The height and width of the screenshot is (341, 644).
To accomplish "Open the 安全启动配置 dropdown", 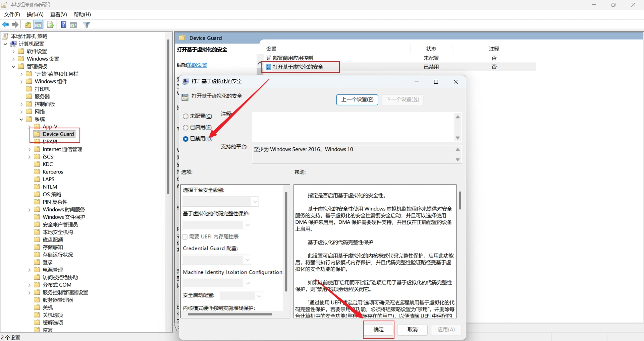I will pos(241,296).
